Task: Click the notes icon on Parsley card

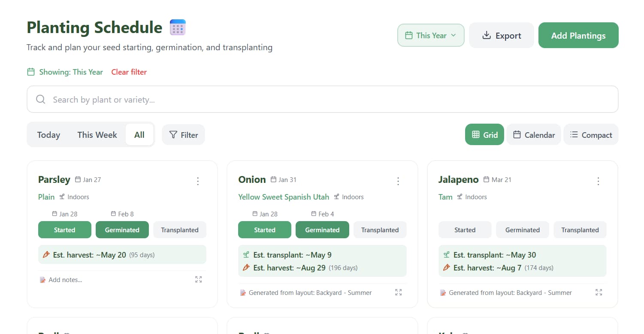Action: [x=42, y=279]
